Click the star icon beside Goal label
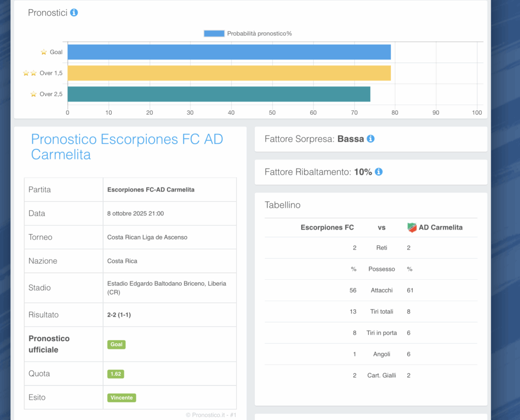 click(44, 52)
